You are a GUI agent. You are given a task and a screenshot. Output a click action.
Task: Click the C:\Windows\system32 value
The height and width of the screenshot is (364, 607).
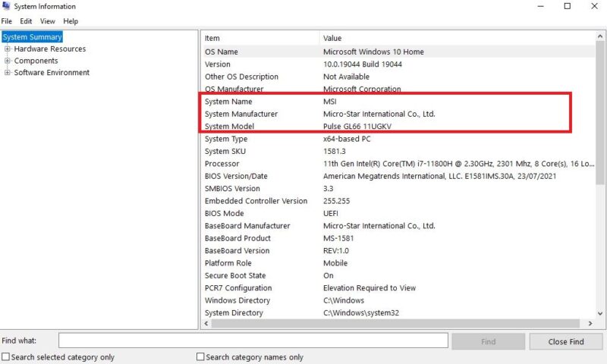[x=361, y=312]
